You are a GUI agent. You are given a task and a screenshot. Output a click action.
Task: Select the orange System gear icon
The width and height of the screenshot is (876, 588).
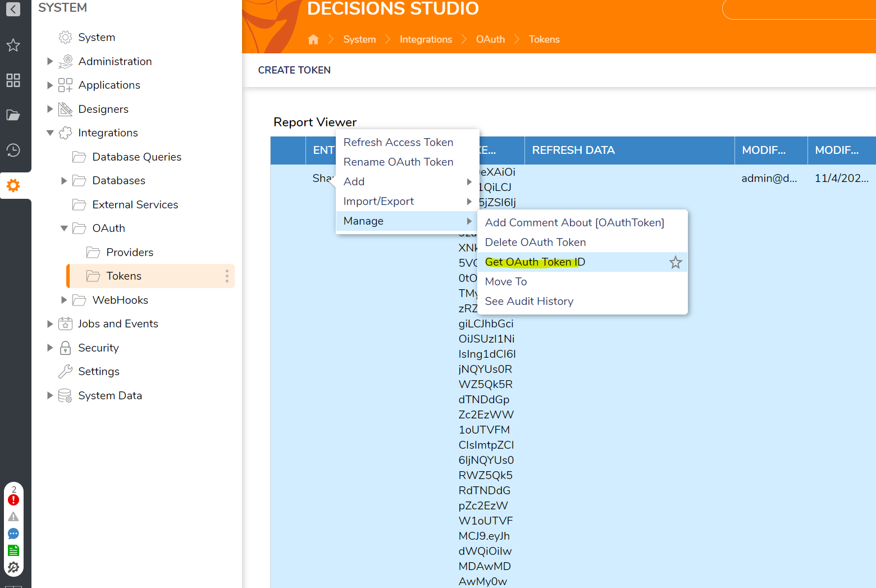[13, 185]
